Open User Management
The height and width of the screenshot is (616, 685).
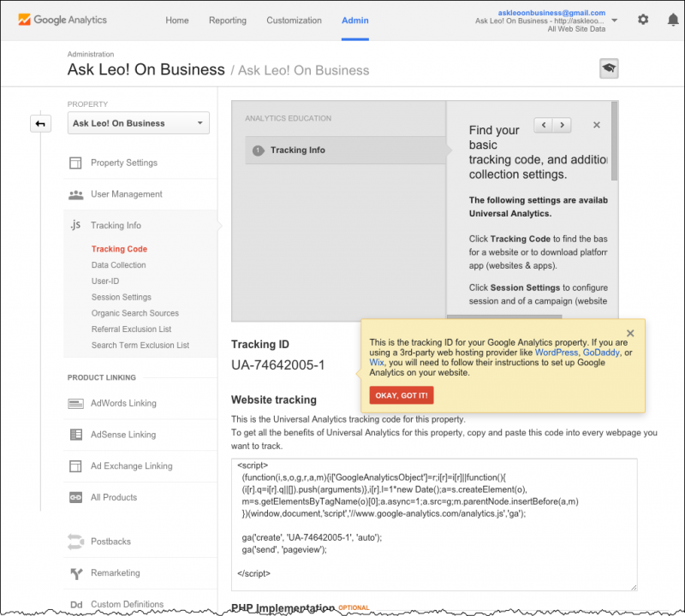coord(126,194)
